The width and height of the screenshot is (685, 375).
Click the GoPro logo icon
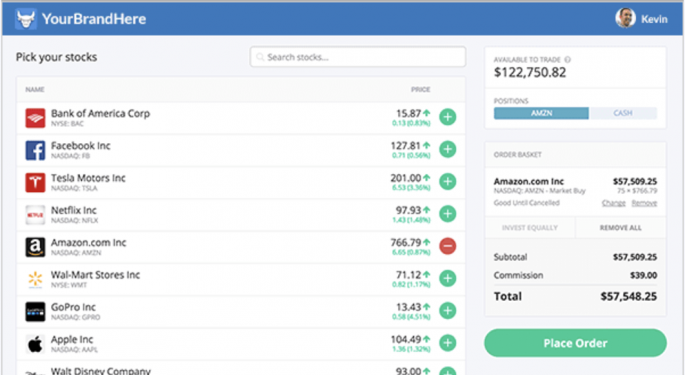[35, 312]
